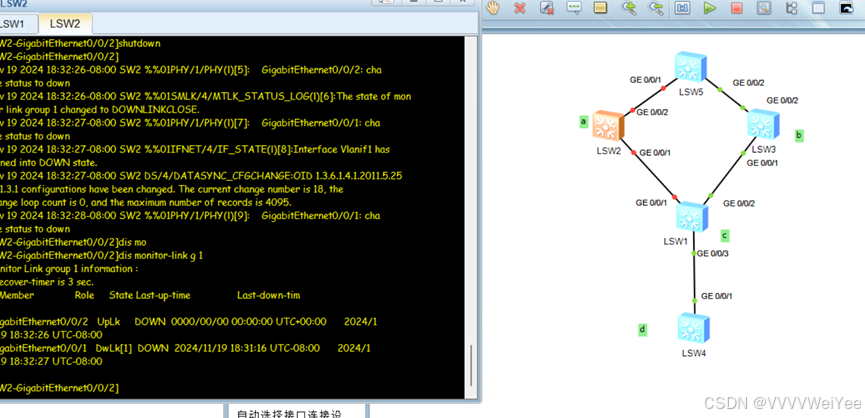
Task: Click the green label 'a' beside LSW2
Action: pos(584,121)
